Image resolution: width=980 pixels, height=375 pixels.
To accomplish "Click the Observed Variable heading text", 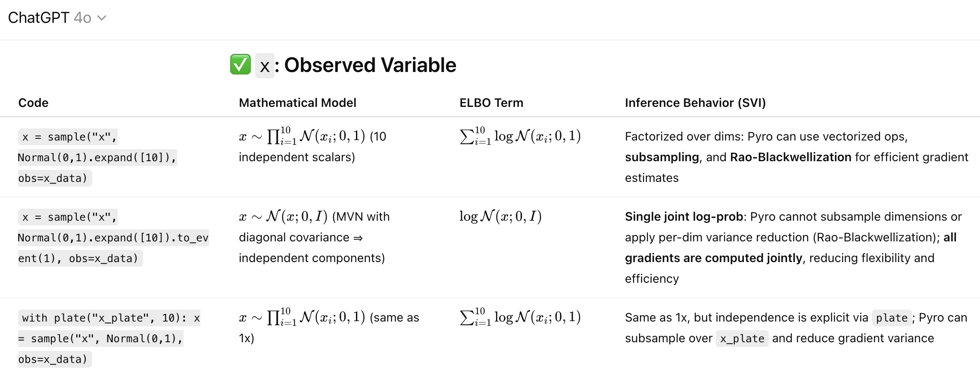I will (370, 65).
